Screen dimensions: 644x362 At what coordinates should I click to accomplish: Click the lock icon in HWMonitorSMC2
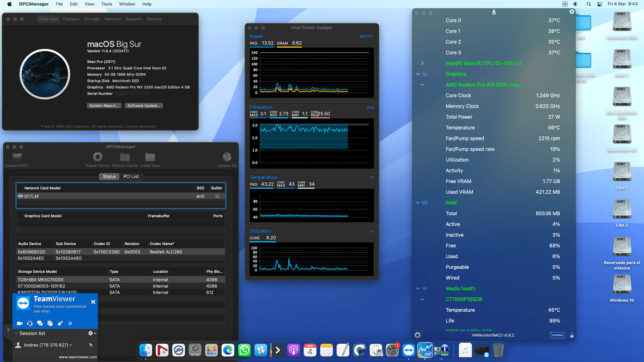(572, 335)
